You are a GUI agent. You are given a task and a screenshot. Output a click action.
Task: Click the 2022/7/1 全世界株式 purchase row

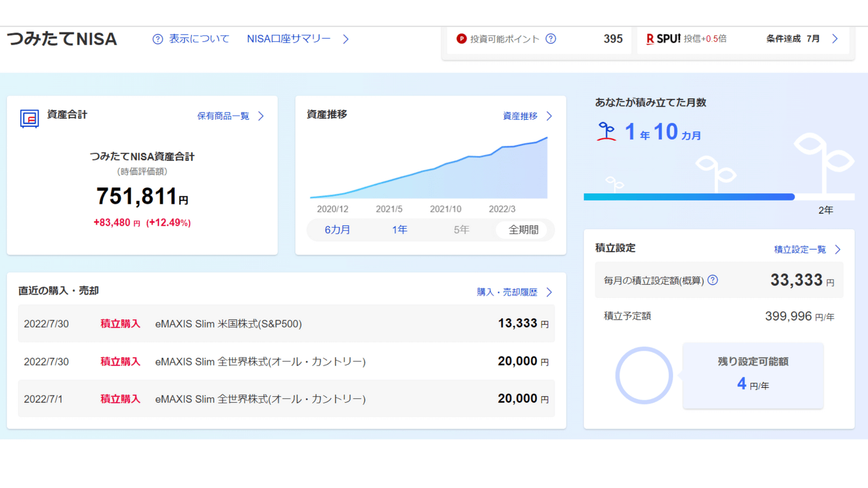coord(286,399)
